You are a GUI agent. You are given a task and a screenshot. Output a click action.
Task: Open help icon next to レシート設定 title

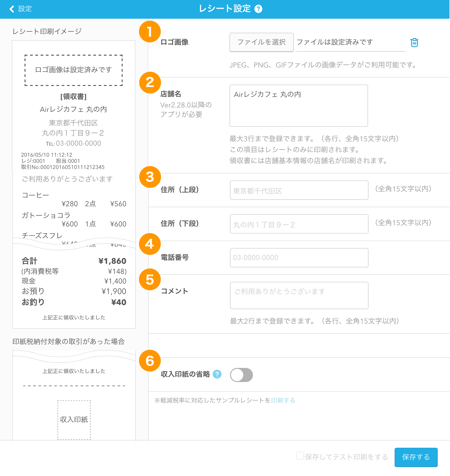pyautogui.click(x=258, y=9)
